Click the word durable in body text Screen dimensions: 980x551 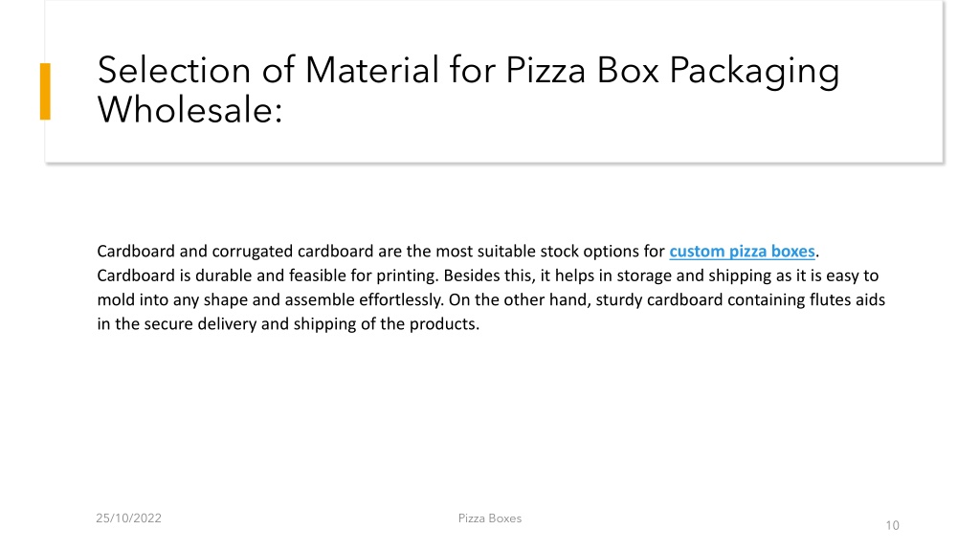223,275
